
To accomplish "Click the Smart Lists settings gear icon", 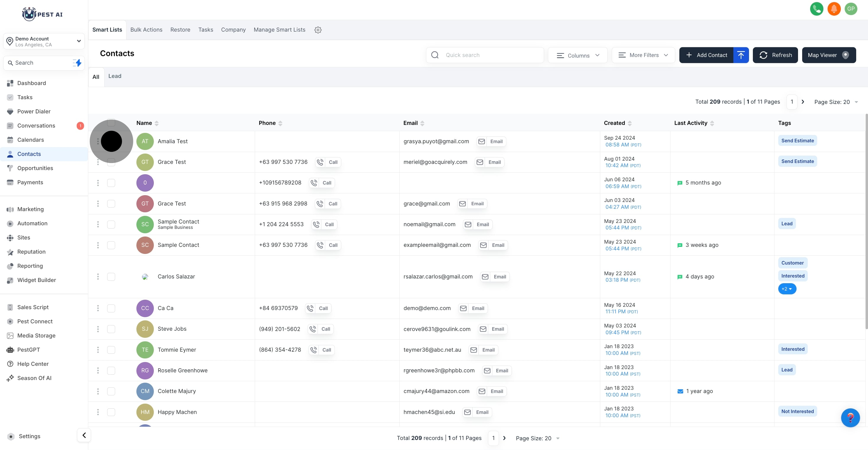I will point(318,30).
